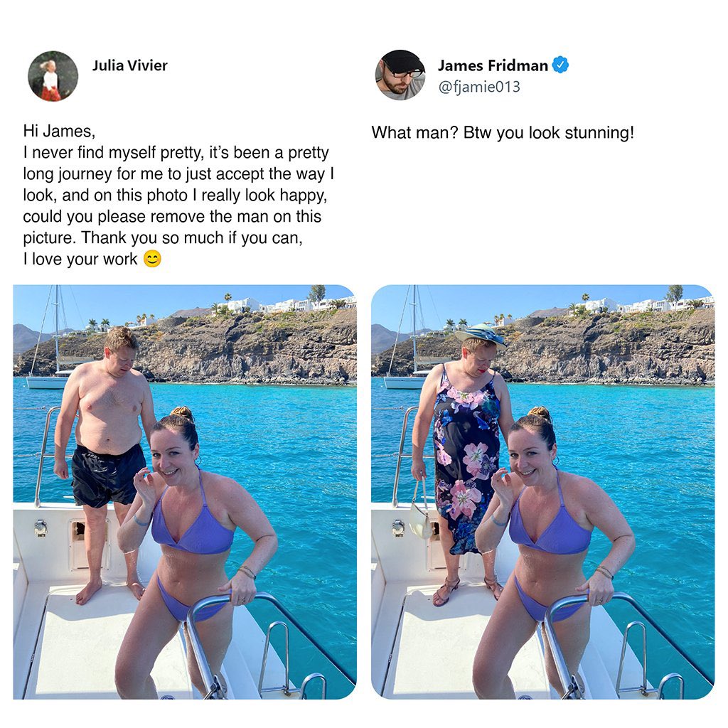The width and height of the screenshot is (728, 728).
Task: Select the smiling emoji in Julia's message
Action: (152, 259)
